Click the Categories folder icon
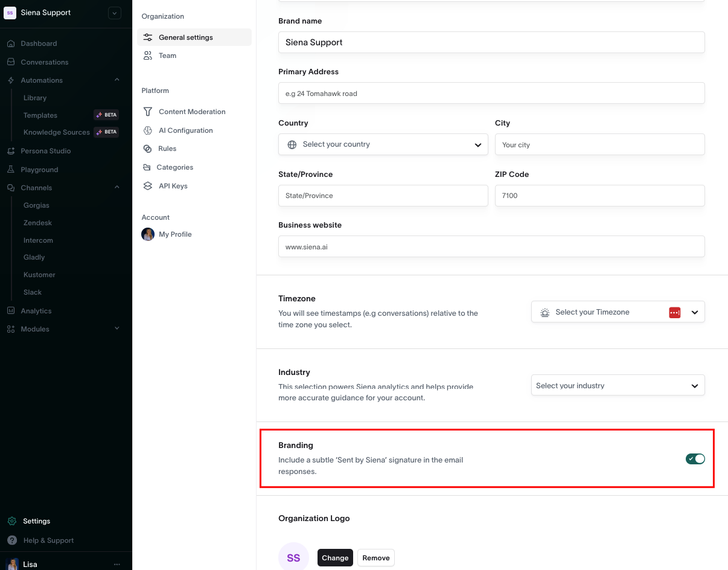The width and height of the screenshot is (728, 570). click(x=147, y=167)
